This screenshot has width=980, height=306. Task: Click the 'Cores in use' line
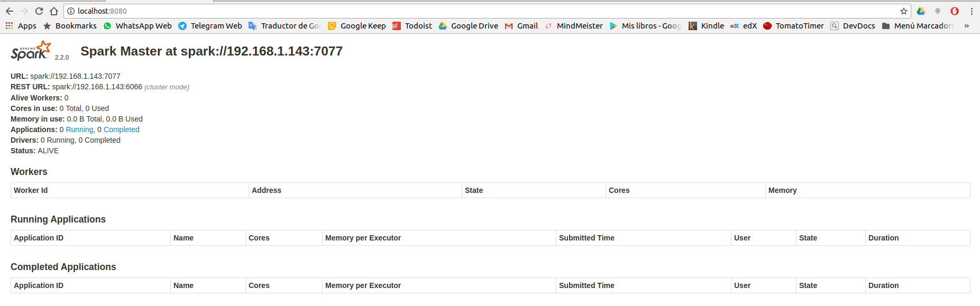(60, 108)
